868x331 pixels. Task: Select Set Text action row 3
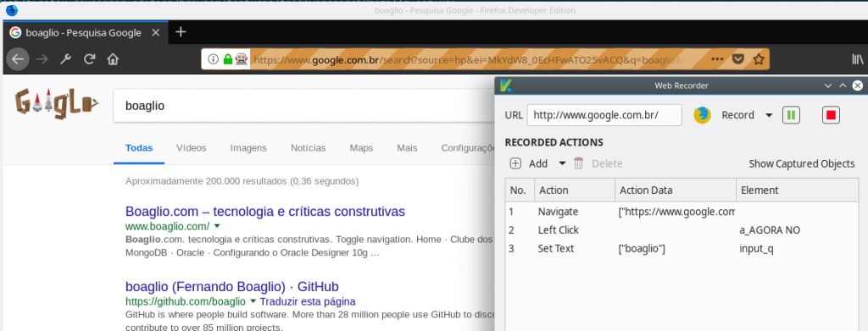pos(682,249)
